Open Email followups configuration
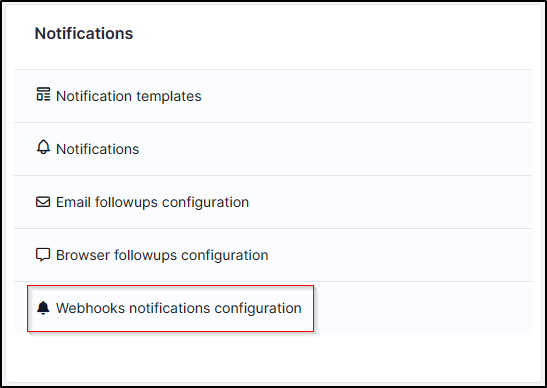547x388 pixels. (152, 202)
